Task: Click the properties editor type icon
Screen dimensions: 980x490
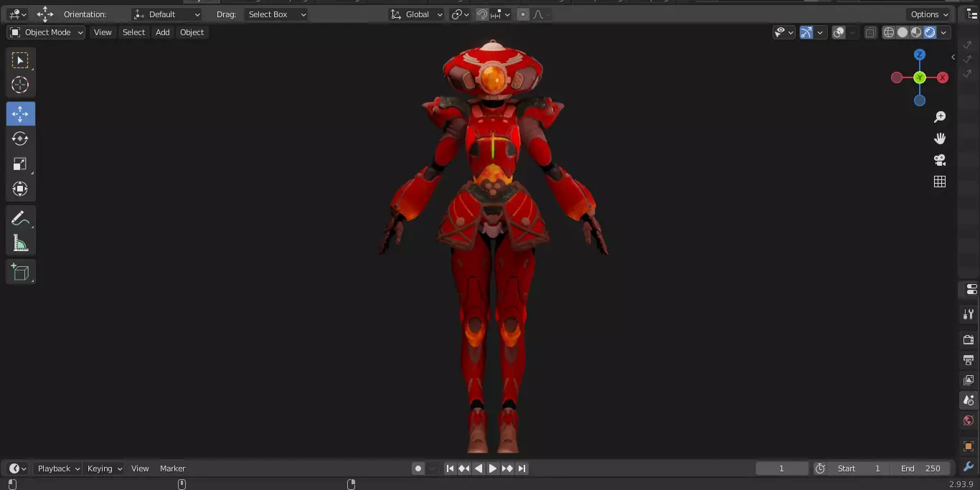Action: pos(971,289)
